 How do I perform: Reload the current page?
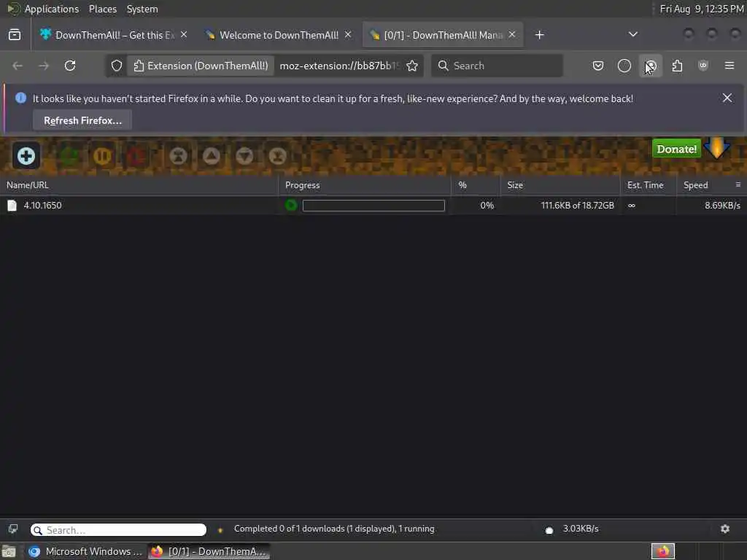click(70, 66)
